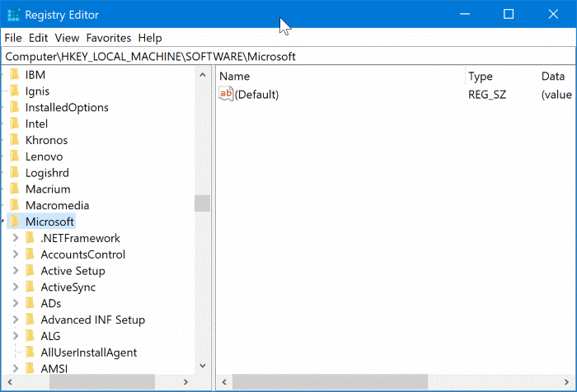This screenshot has width=577, height=392.
Task: Click the REG_SZ type cell
Action: tap(487, 95)
